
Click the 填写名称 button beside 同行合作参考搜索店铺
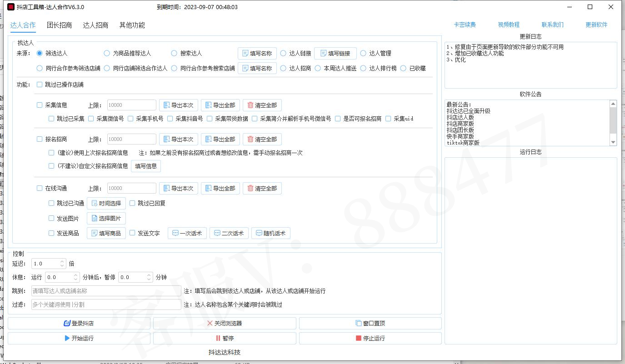pyautogui.click(x=257, y=68)
